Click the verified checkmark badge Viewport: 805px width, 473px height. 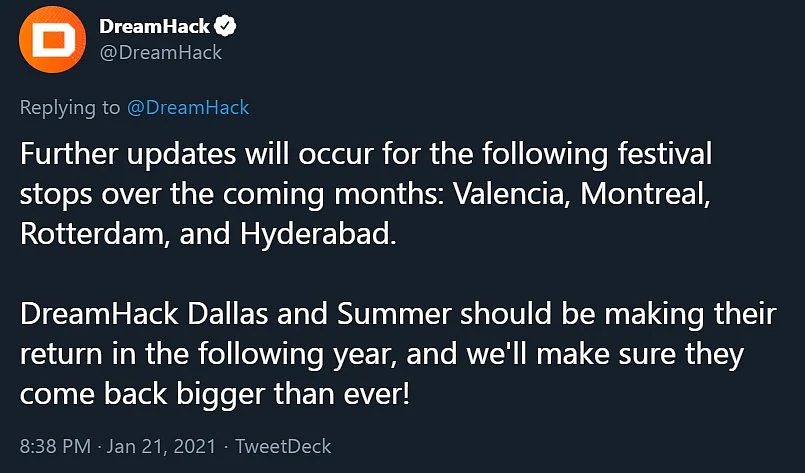coord(225,26)
